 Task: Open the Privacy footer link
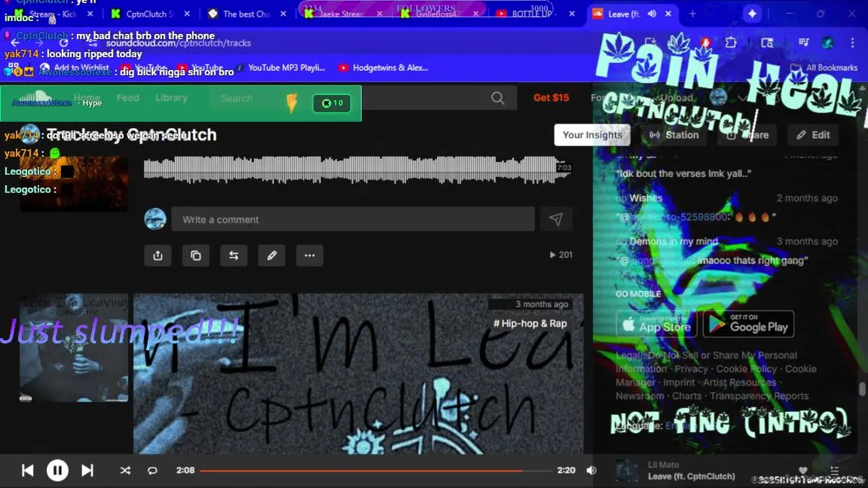691,369
